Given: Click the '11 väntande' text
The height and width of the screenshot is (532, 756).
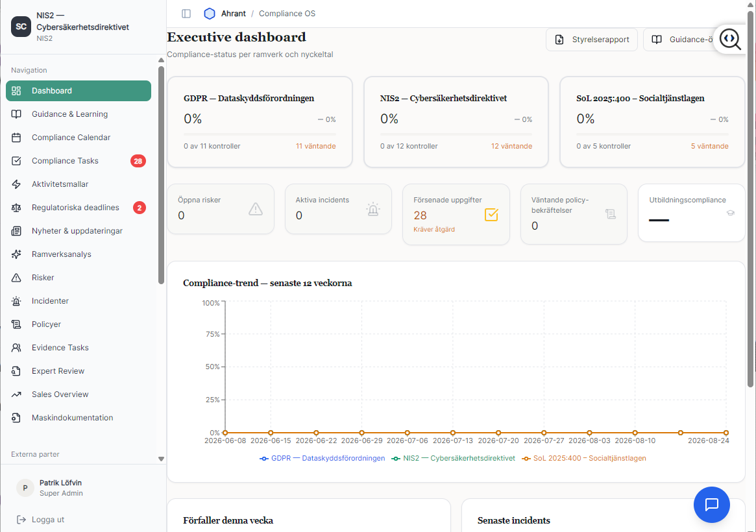Looking at the screenshot, I should pos(316,146).
